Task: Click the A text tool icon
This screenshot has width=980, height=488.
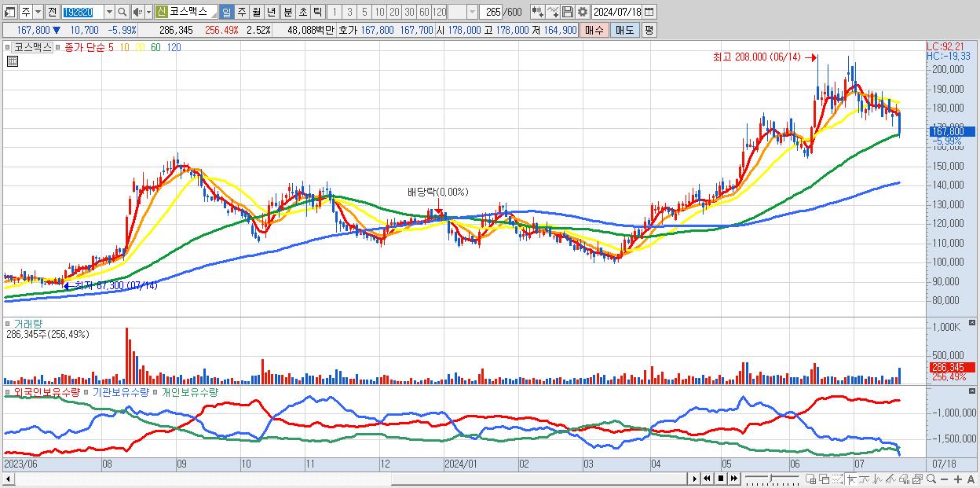Action: tap(971, 479)
